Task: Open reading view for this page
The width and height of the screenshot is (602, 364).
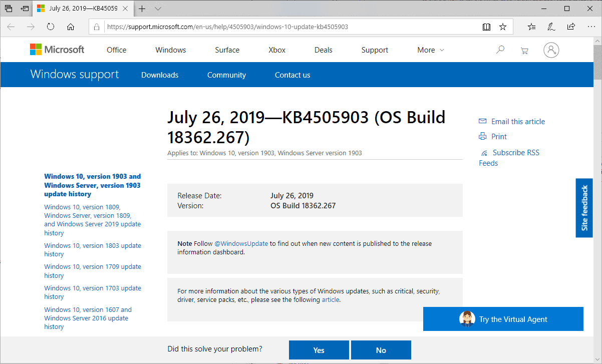Action: (486, 27)
